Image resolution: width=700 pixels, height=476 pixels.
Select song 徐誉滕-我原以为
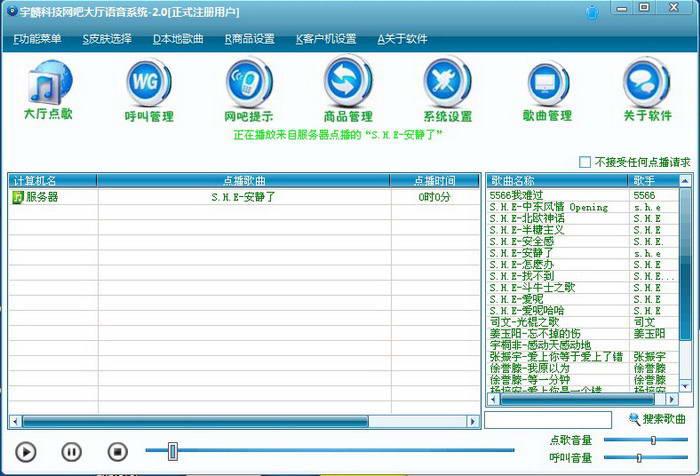583,368
